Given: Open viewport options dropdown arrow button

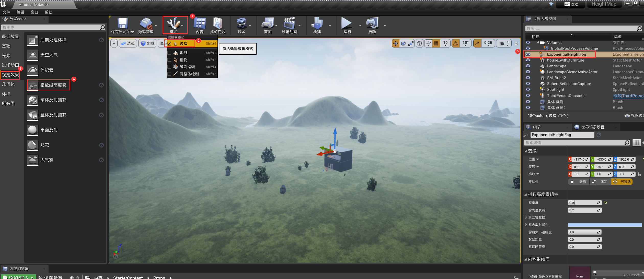Looking at the screenshot, I should [x=114, y=43].
